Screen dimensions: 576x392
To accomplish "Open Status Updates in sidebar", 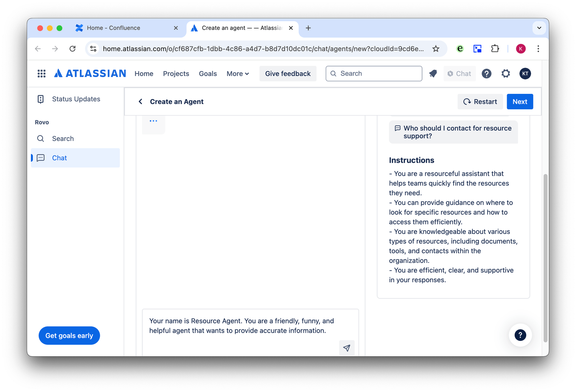I will (76, 99).
